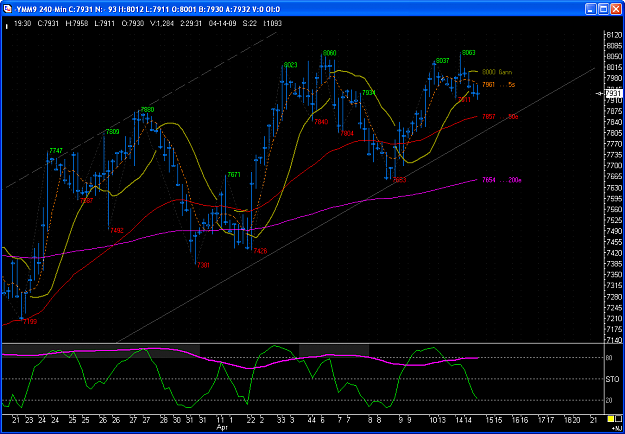Screen dimensions: 625x434
Task: Click the 7199 swing low label
Action: point(30,321)
